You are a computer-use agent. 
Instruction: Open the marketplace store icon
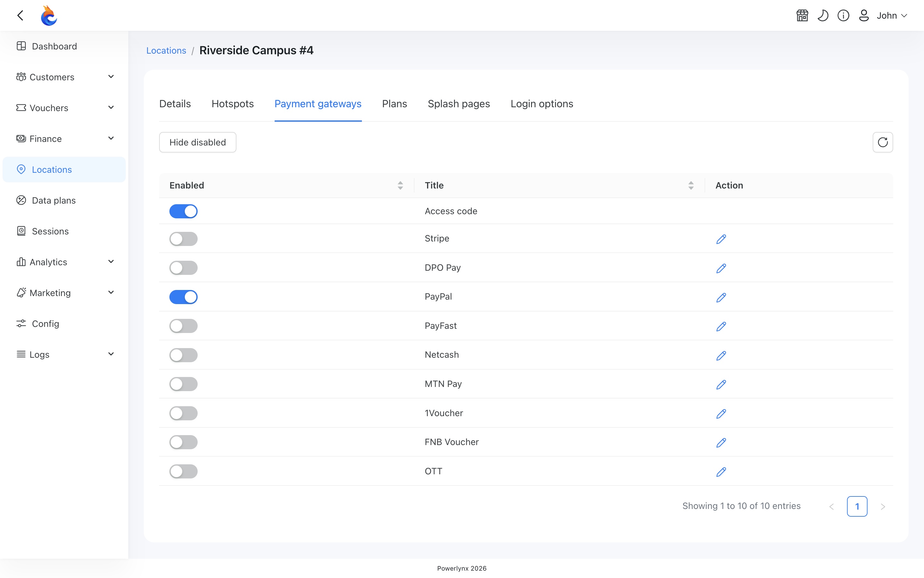point(802,15)
